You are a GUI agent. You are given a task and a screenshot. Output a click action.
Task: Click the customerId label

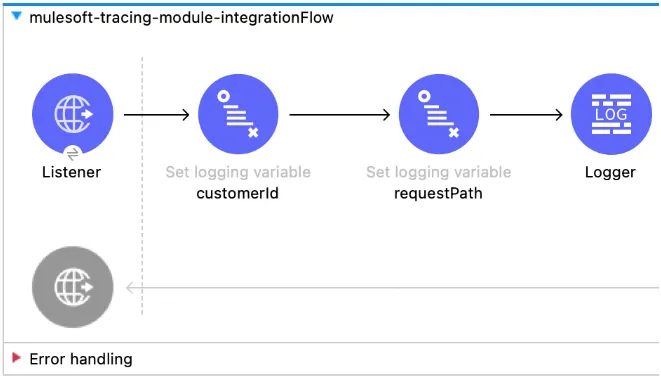(x=237, y=193)
